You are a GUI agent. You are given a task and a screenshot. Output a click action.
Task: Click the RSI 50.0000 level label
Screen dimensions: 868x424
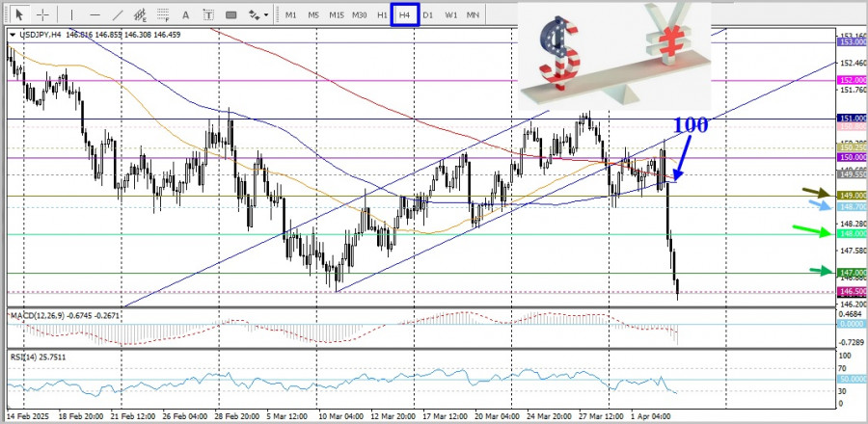click(853, 380)
